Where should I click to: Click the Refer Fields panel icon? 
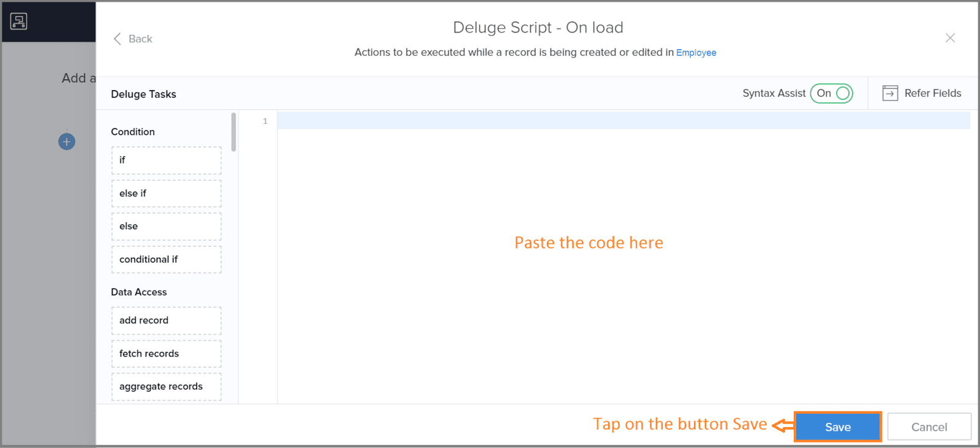(890, 93)
